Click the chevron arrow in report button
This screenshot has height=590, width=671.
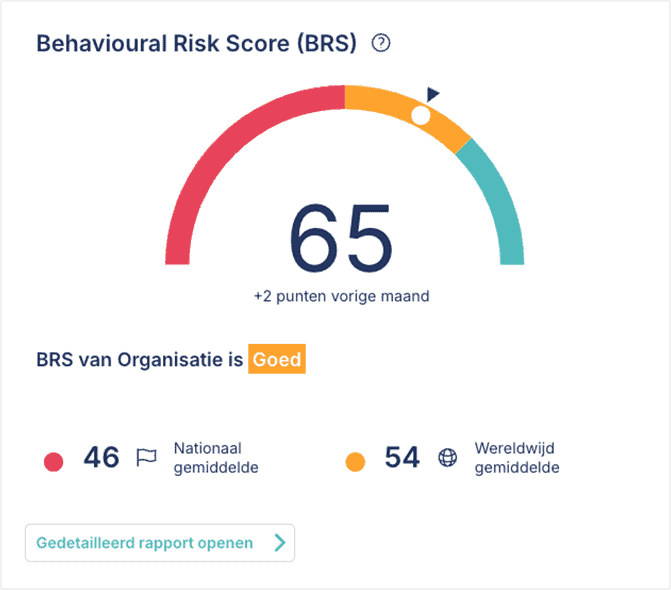(279, 543)
